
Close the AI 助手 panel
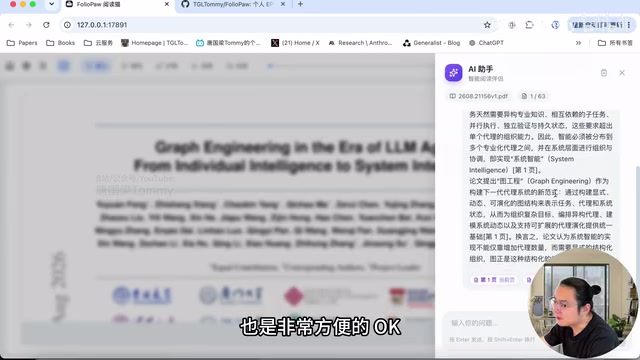(x=622, y=73)
